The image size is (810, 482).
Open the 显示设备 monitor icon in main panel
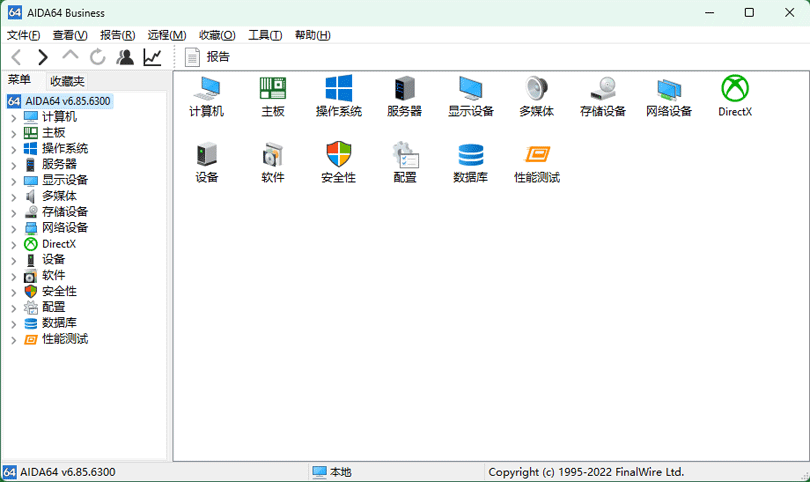pyautogui.click(x=471, y=96)
